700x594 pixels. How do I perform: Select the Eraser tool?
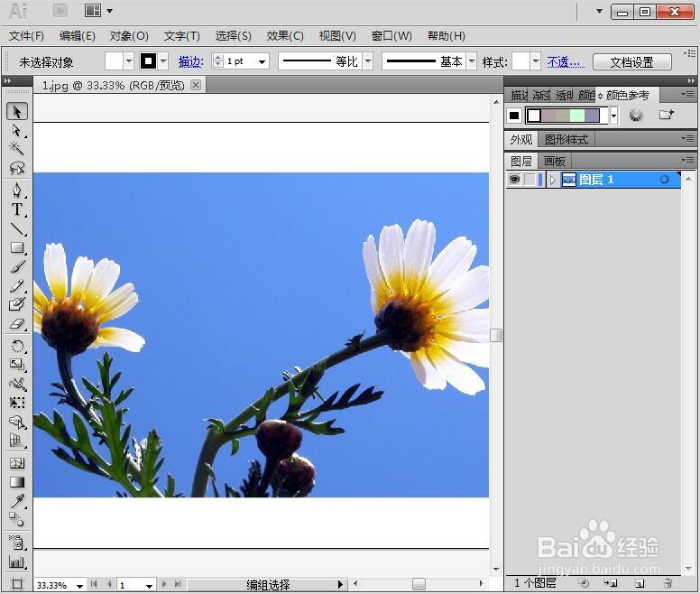pyautogui.click(x=17, y=324)
